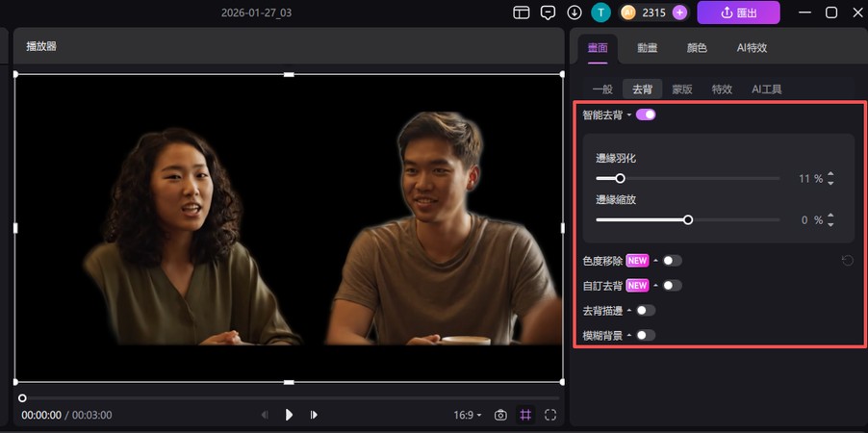The width and height of the screenshot is (868, 433).
Task: Enable the 色度移除 toggle
Action: coord(672,260)
